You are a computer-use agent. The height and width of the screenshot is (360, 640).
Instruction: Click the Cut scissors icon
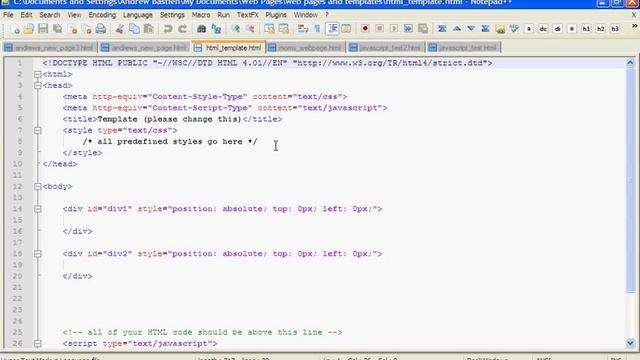click(120, 29)
